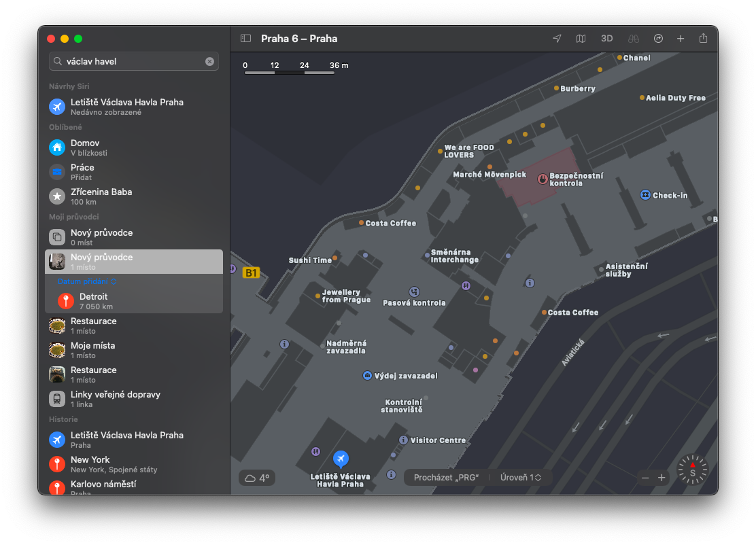Click the current location arrow icon

557,39
